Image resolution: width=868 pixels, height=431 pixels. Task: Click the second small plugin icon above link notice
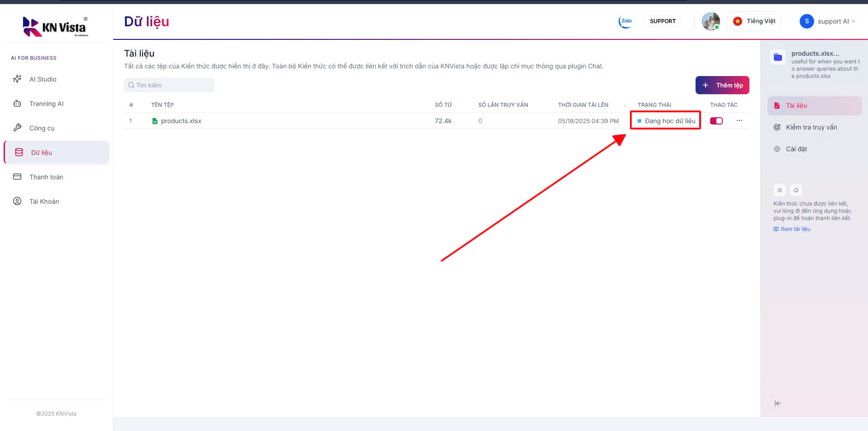tap(796, 190)
